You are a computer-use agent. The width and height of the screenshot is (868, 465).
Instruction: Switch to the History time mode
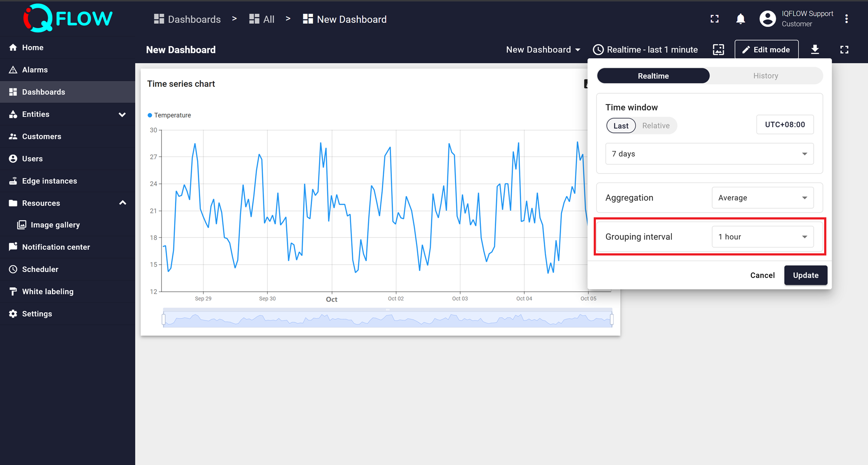[x=765, y=76]
